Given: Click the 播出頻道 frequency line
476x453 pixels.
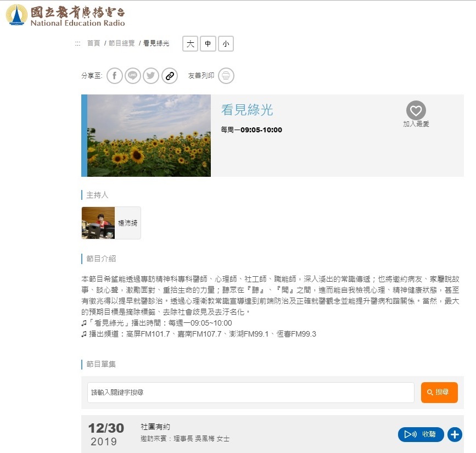Looking at the screenshot, I should coord(199,334).
